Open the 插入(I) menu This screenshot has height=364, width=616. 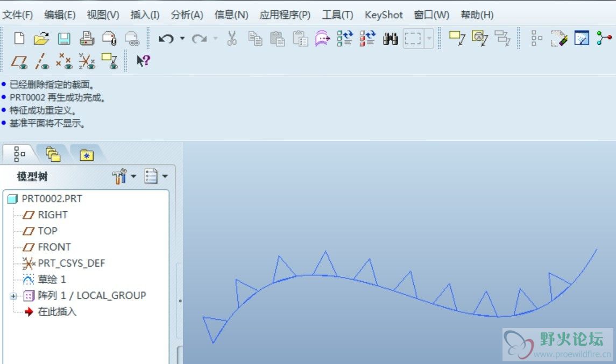coord(145,15)
